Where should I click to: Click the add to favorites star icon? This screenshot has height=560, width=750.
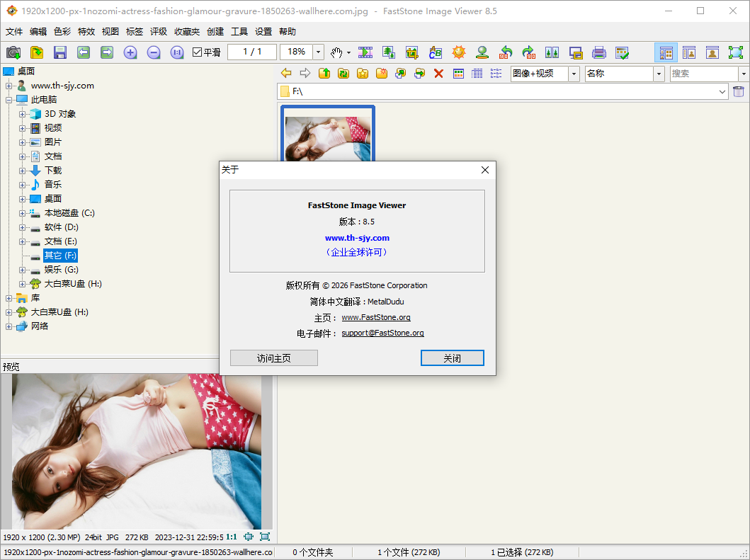point(363,73)
